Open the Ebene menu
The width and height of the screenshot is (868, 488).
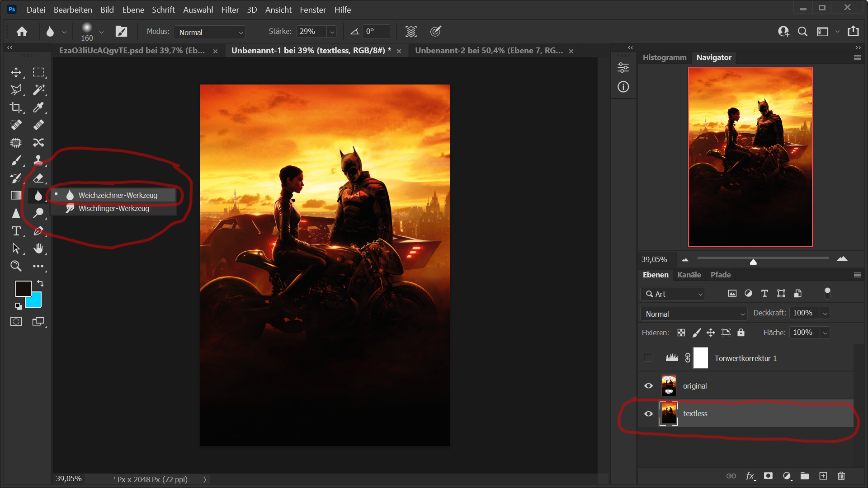[x=133, y=9]
